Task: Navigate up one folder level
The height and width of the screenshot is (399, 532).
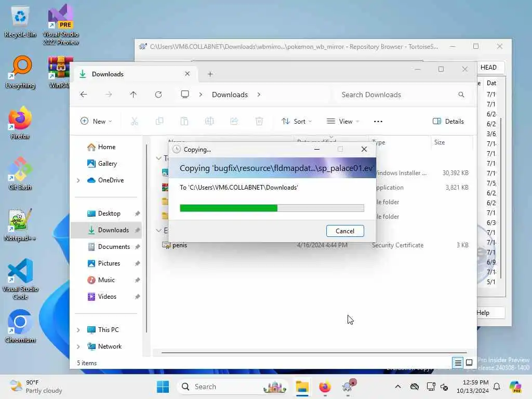Action: pyautogui.click(x=134, y=95)
